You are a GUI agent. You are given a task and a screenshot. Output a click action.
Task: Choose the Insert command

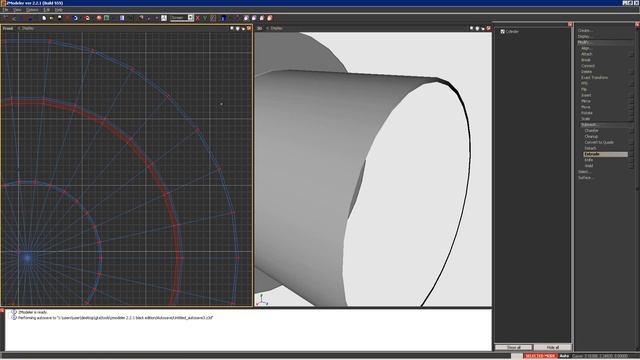coord(586,95)
